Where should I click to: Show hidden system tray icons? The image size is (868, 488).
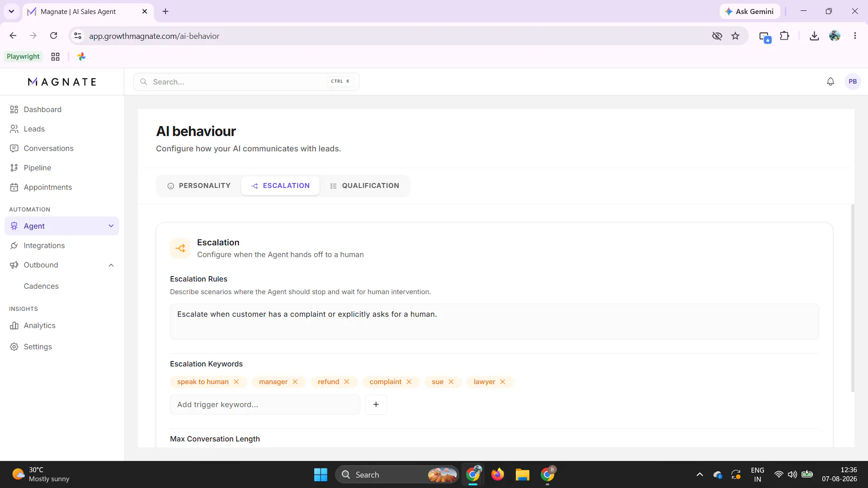700,474
